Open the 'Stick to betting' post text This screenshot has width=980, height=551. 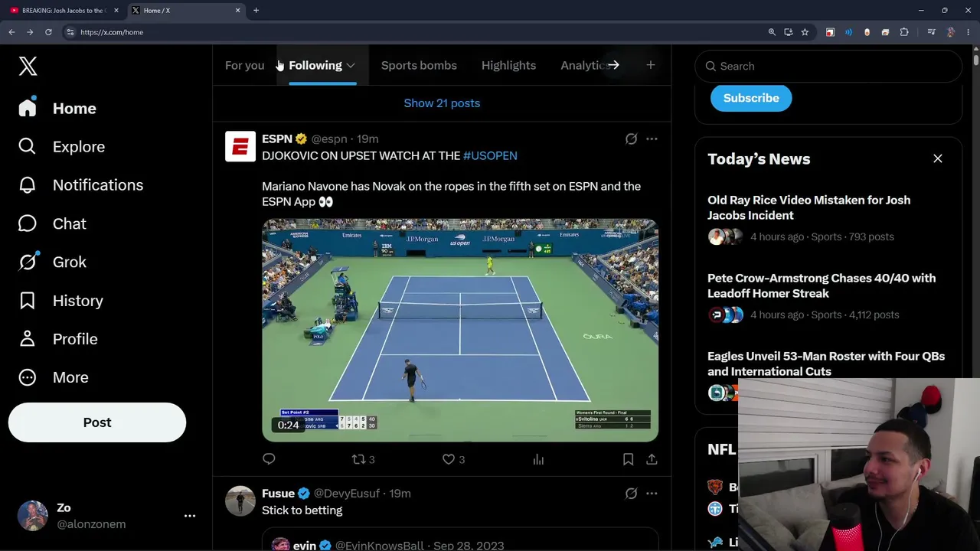[x=302, y=510]
